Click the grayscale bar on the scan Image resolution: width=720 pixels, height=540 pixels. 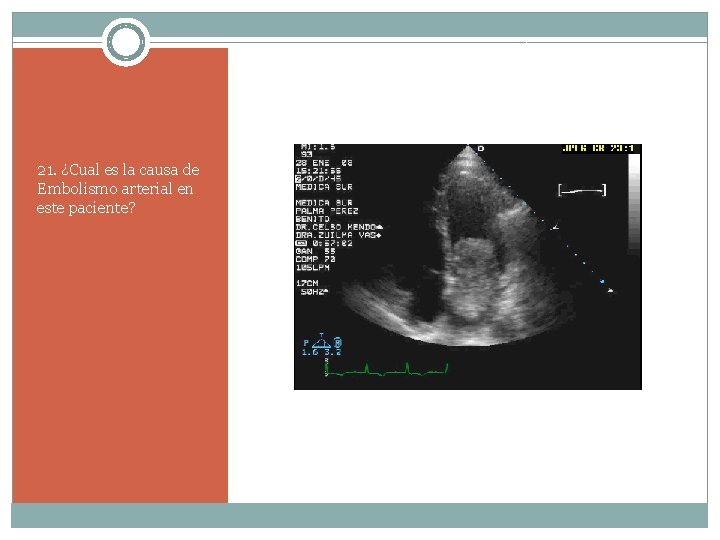(x=634, y=202)
